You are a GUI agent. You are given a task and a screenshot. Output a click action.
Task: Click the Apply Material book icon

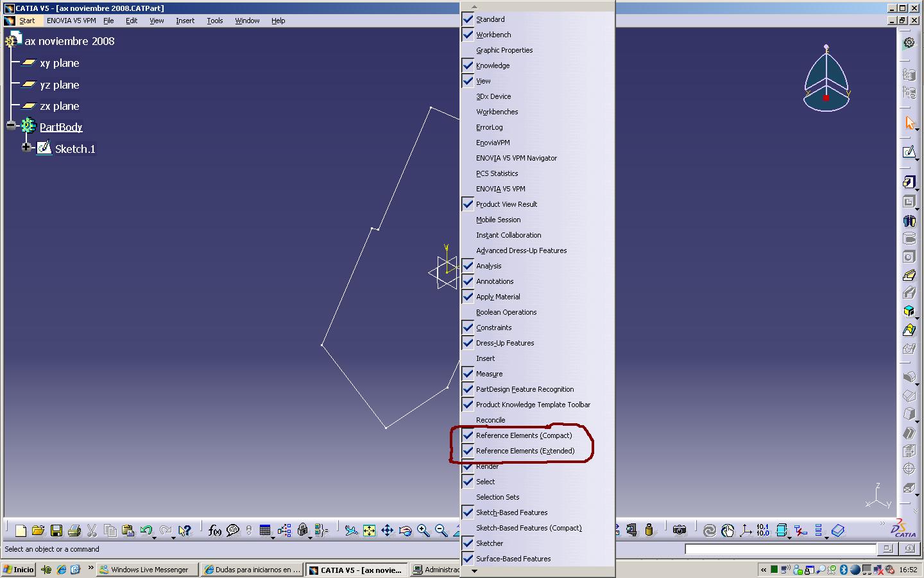tap(838, 530)
